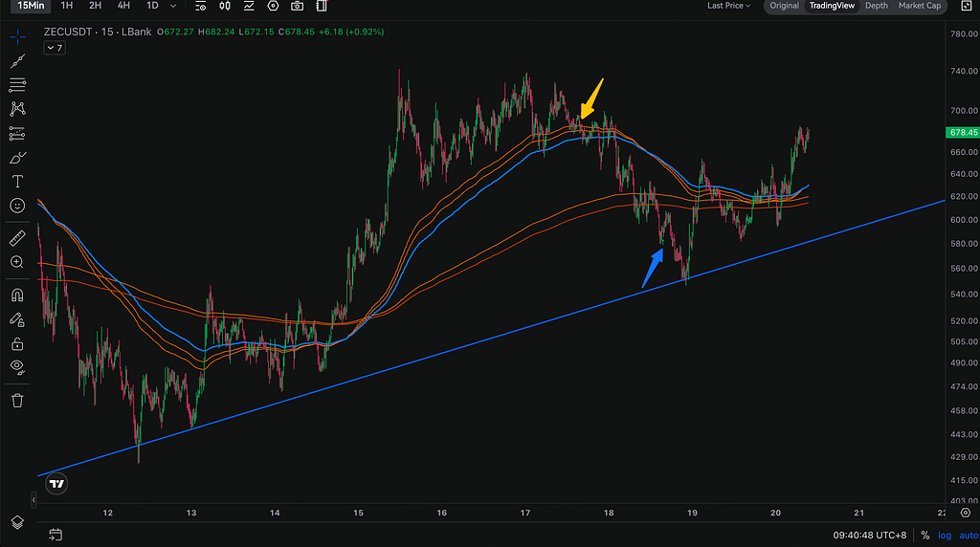Click the H682.24 high value in legend

[216, 32]
